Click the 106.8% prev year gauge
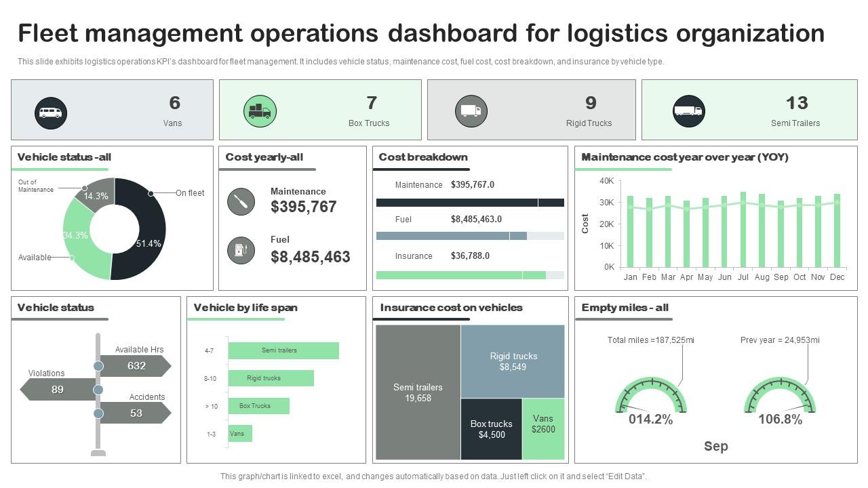Screen dimensions: 868x488 coord(780,396)
